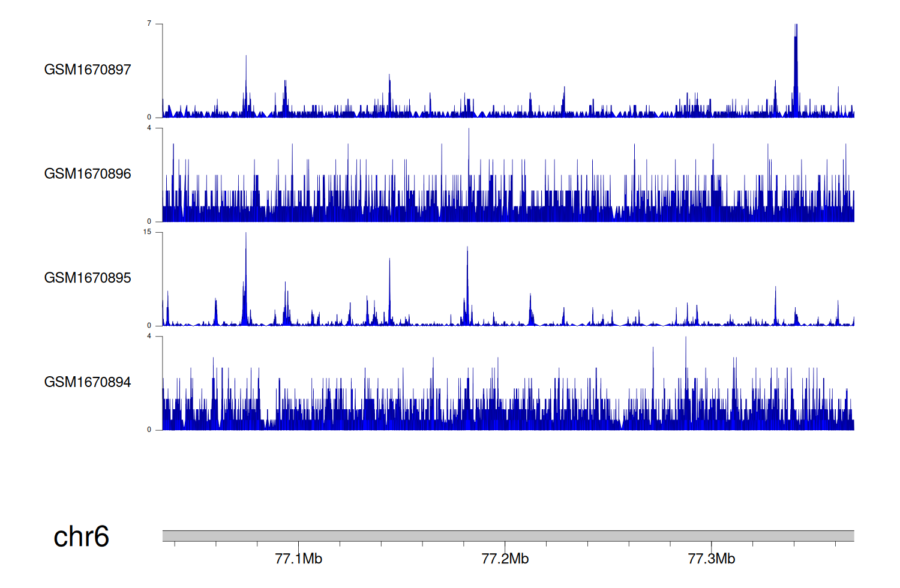Click the 77.1Mb axis position label
900x588 pixels.
[298, 559]
